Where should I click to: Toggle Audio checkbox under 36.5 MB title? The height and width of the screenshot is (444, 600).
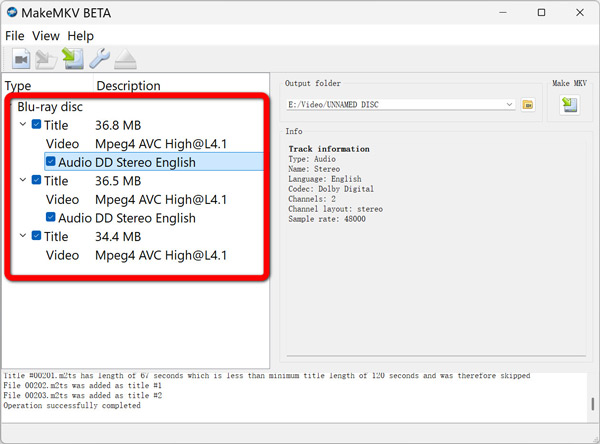[x=51, y=217]
